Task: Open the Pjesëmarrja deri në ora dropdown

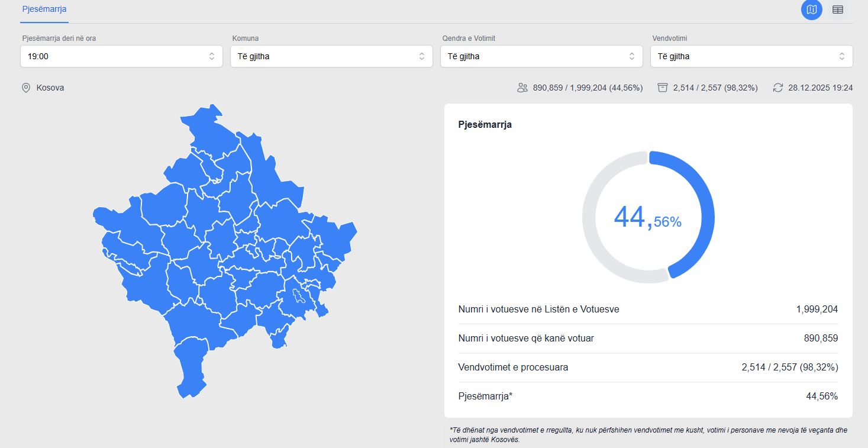Action: 121,56
